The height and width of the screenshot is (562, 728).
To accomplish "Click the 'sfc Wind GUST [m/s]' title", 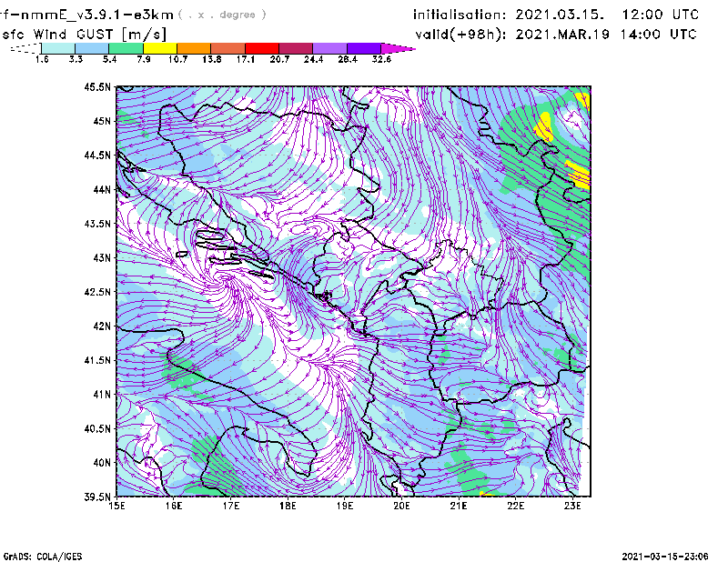I will (84, 35).
